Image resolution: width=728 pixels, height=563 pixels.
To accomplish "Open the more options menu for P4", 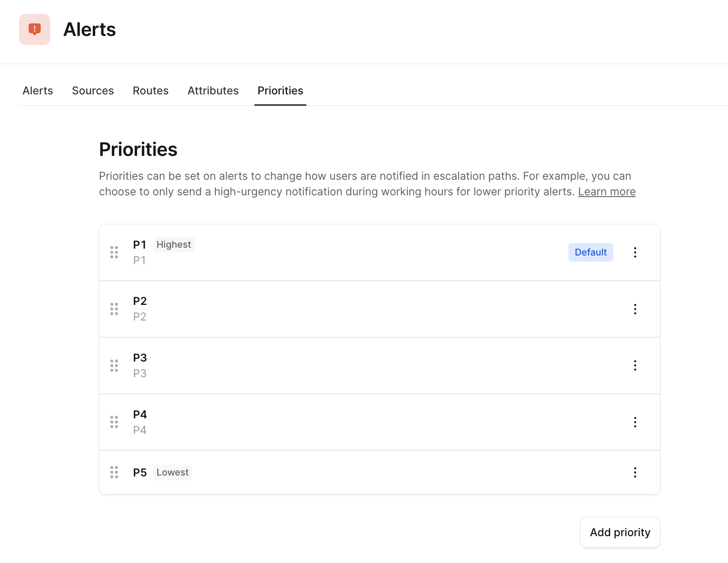I will pyautogui.click(x=635, y=422).
